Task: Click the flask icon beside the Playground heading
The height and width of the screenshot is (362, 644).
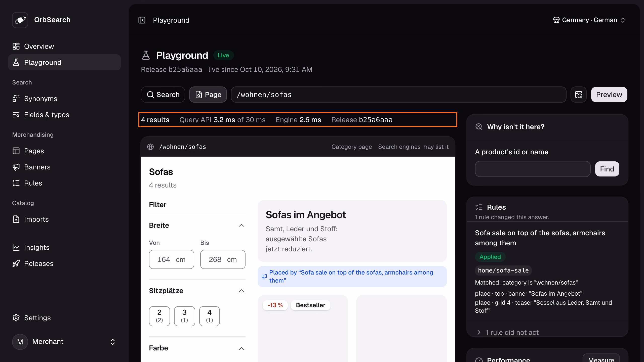Action: pyautogui.click(x=146, y=55)
